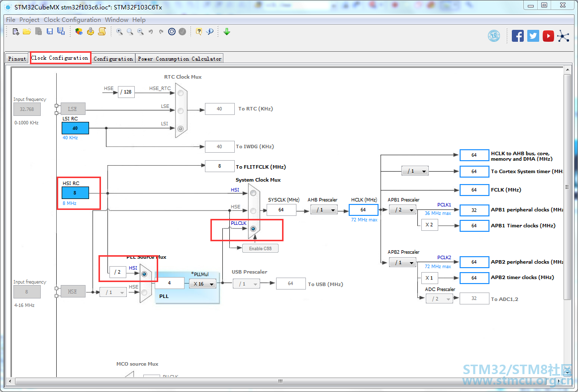Image resolution: width=578 pixels, height=392 pixels.
Task: Click the HSE oscillator block
Action: [73, 292]
